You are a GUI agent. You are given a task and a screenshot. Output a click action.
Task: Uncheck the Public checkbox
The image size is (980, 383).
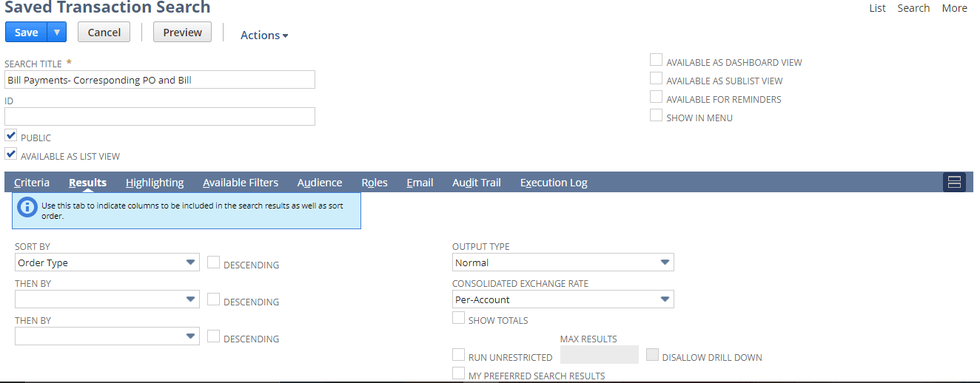11,136
